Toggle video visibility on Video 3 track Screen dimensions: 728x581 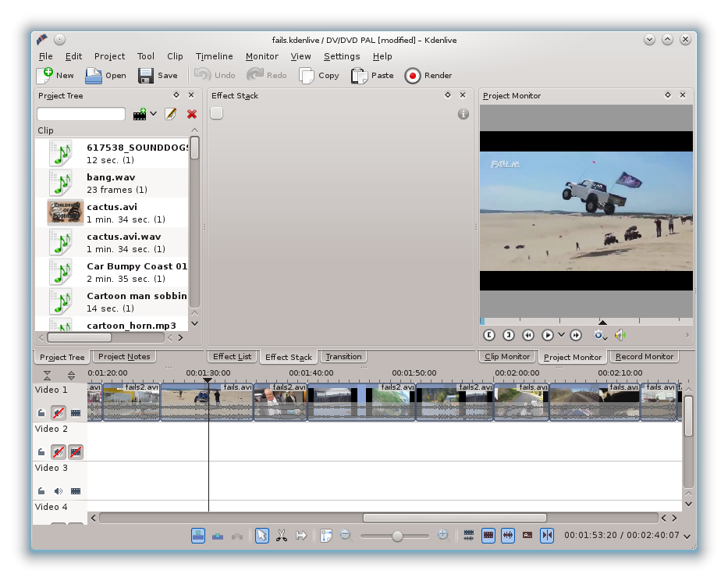(x=76, y=491)
